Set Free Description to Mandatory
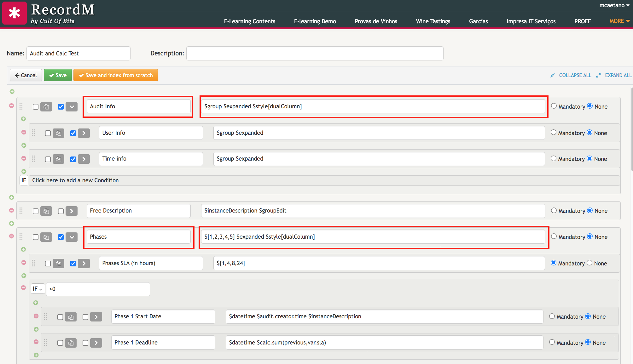Screen dimensions: 633x364 tap(554, 210)
